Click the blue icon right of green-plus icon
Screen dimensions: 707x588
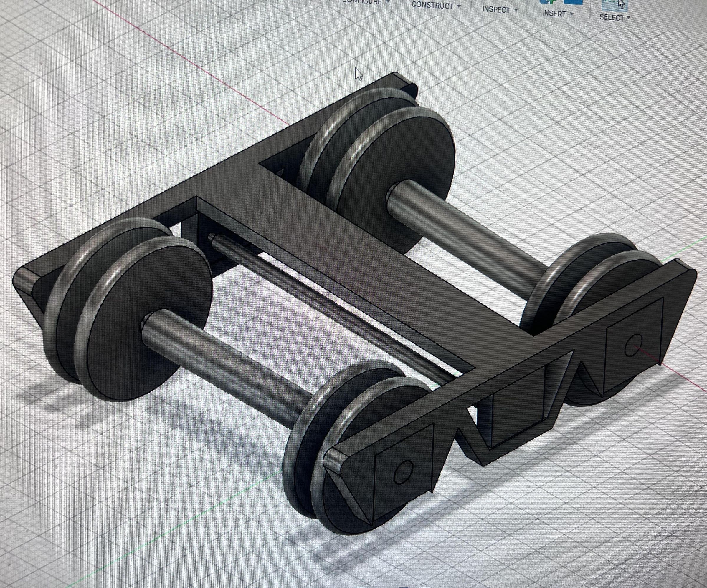pyautogui.click(x=573, y=2)
